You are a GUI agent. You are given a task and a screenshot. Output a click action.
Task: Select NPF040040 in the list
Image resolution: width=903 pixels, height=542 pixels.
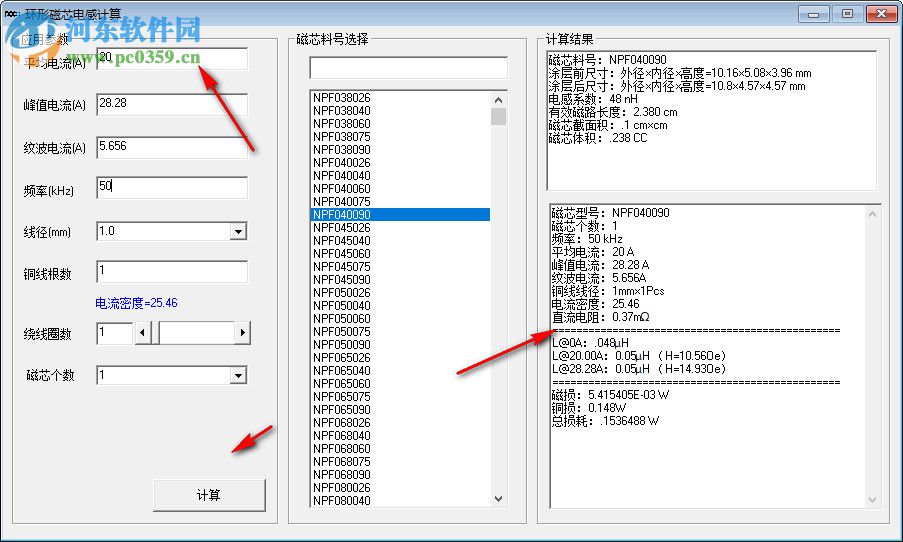(400, 176)
